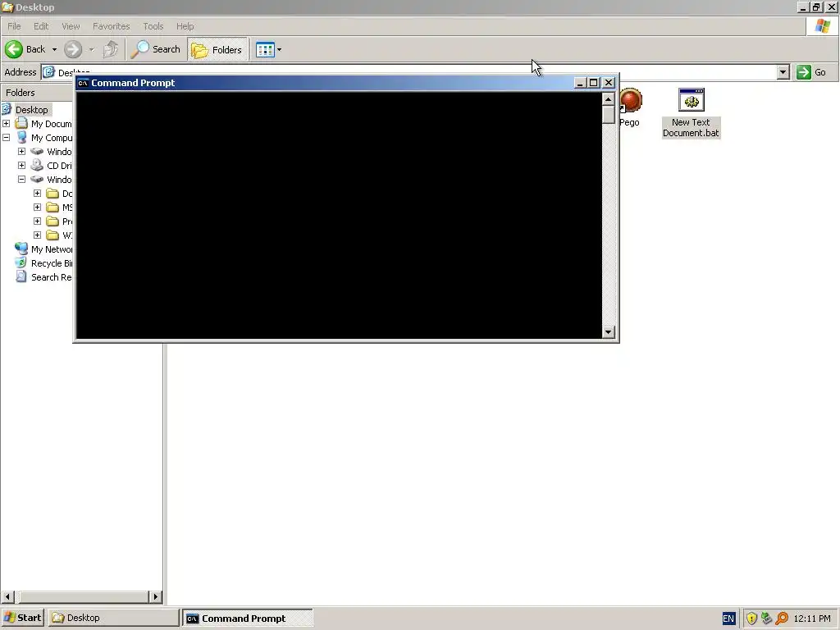The image size is (840, 630).
Task: Open the File menu
Action: (15, 26)
